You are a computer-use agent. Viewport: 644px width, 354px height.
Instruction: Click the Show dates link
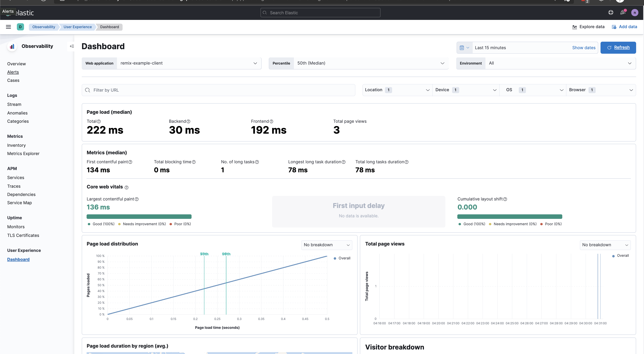click(x=584, y=47)
